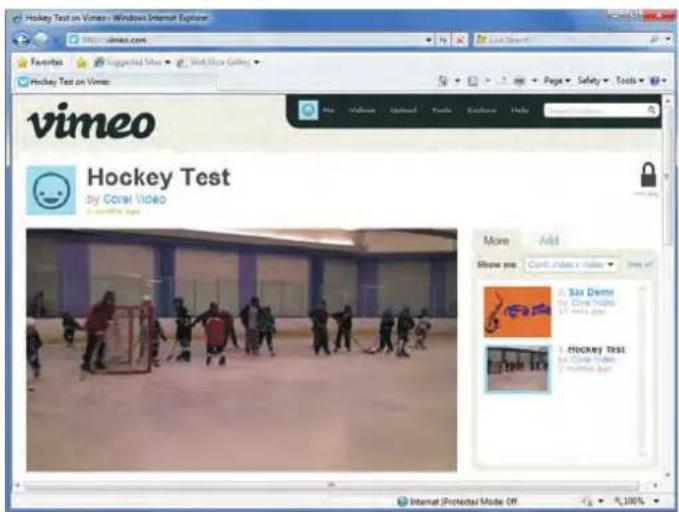Viewport: 679px width, 512px height.
Task: Switch to the More tab
Action: 496,240
